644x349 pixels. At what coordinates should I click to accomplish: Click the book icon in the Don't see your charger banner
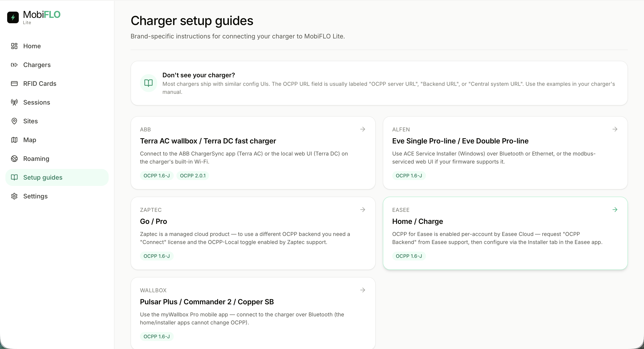coord(148,83)
